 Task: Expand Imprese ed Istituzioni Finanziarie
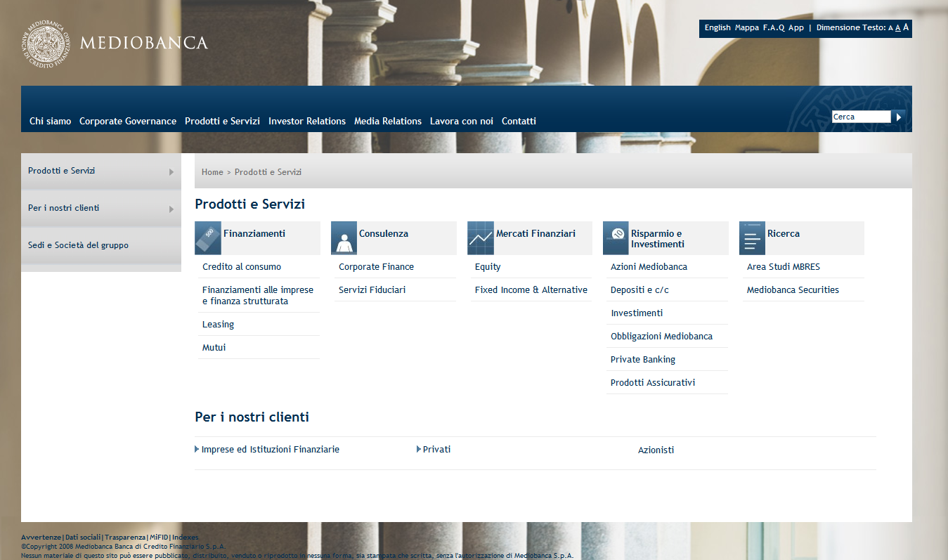tap(270, 450)
